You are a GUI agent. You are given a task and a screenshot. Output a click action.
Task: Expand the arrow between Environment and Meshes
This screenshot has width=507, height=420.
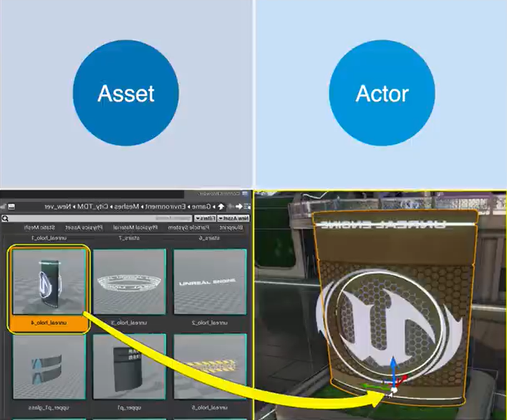pos(142,206)
